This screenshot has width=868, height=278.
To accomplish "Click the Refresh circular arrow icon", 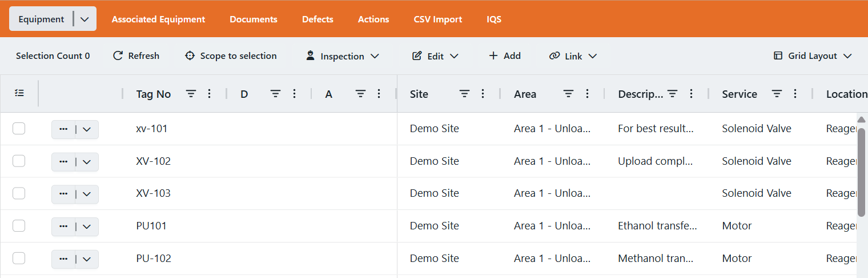I will 118,55.
